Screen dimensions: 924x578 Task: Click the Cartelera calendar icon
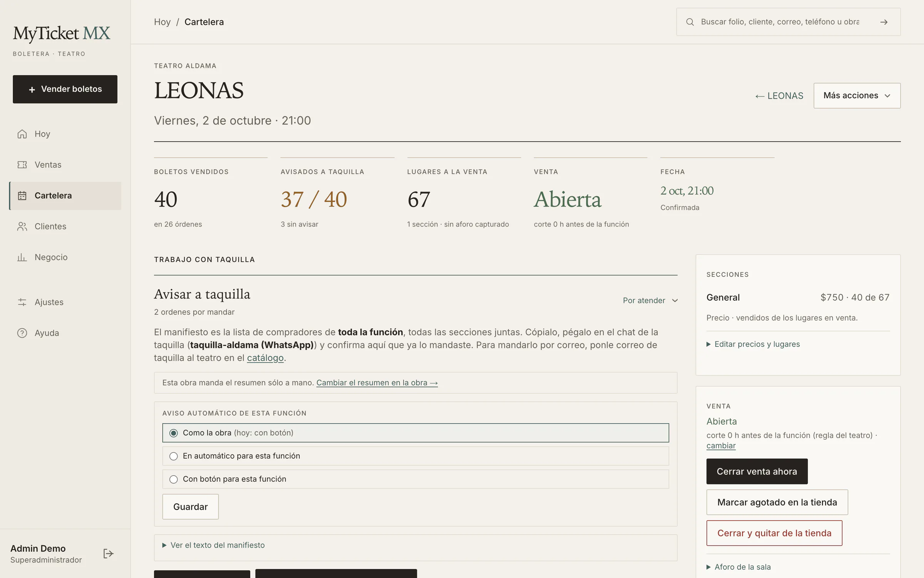coord(22,195)
